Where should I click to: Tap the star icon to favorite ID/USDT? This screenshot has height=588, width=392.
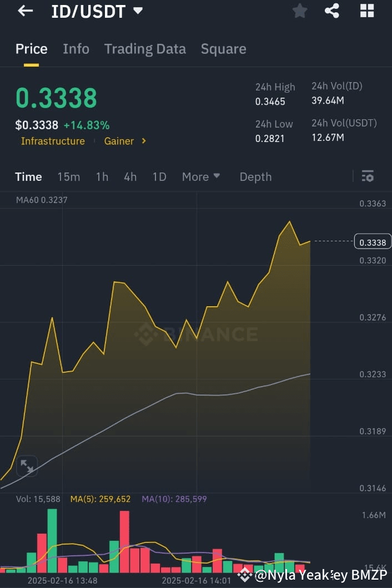[300, 11]
